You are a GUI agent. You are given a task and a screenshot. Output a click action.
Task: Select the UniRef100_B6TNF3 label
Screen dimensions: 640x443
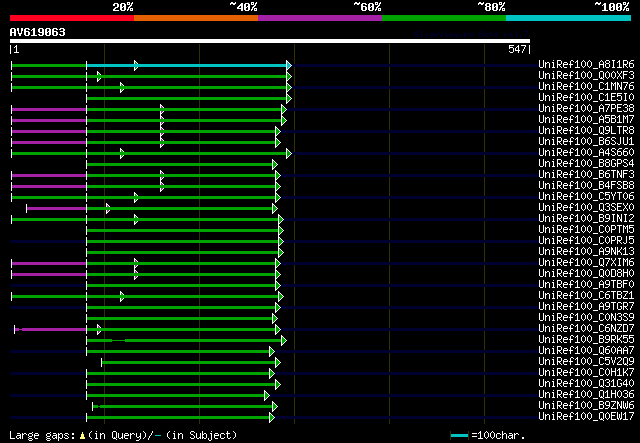tap(587, 175)
